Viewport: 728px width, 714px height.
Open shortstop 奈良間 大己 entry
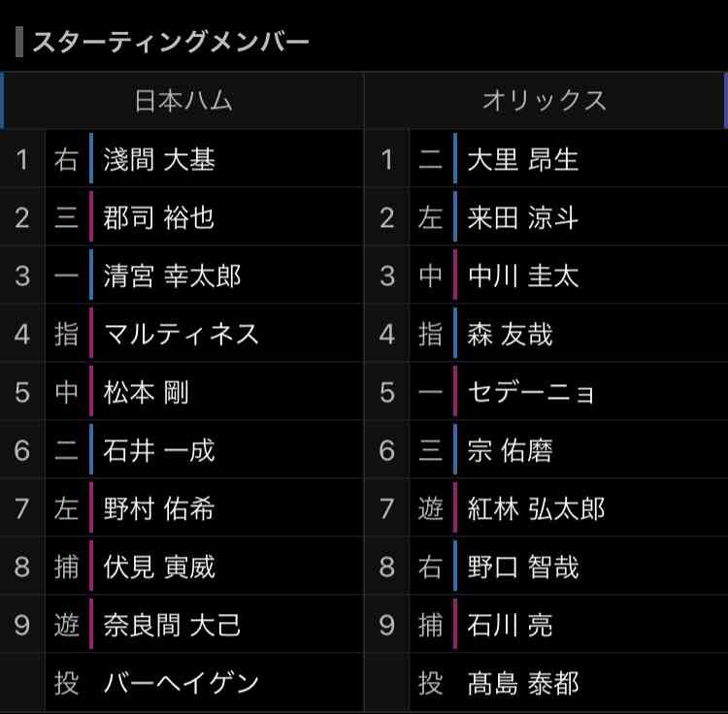(172, 626)
